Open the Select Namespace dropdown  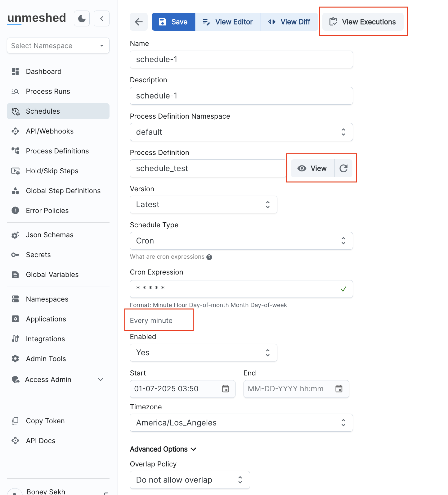[x=58, y=46]
